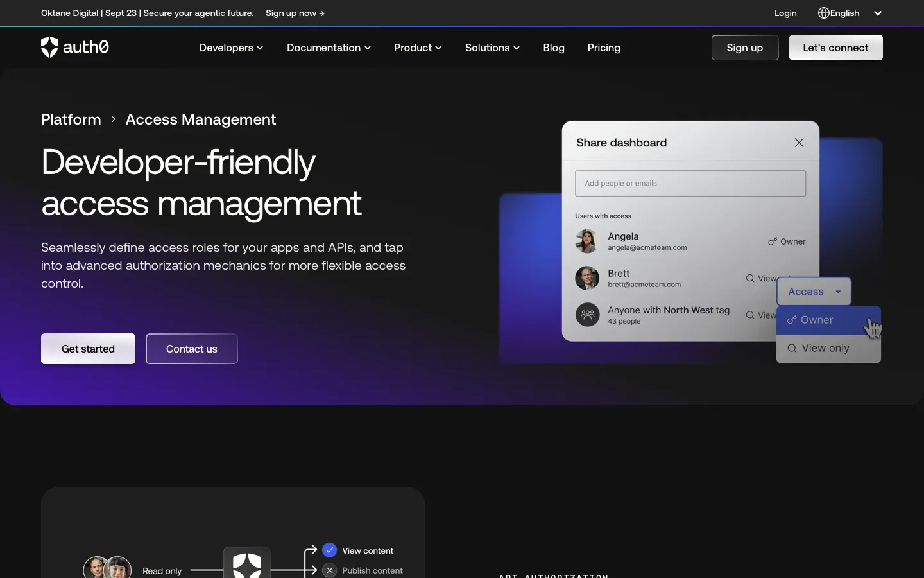The width and height of the screenshot is (924, 578).
Task: Click Angela's avatar photo
Action: (x=587, y=241)
